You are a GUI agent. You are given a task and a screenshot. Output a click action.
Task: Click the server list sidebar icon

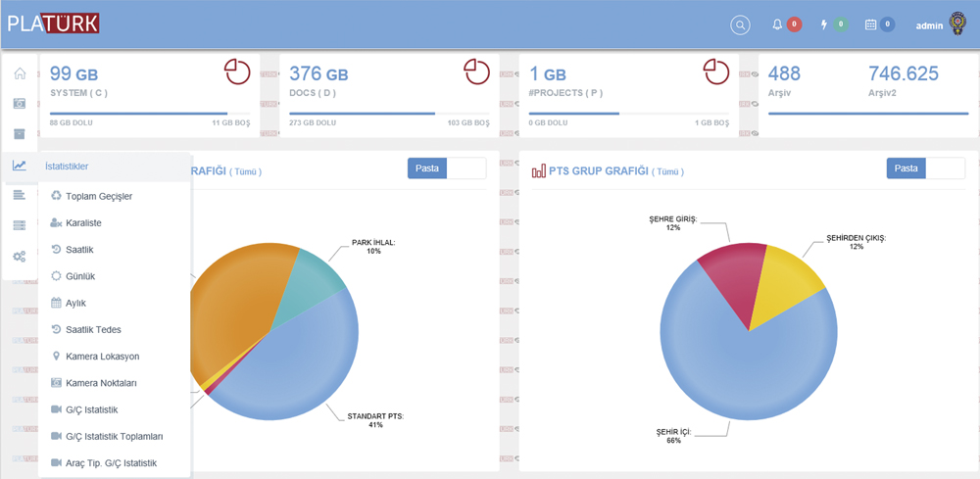[x=20, y=225]
